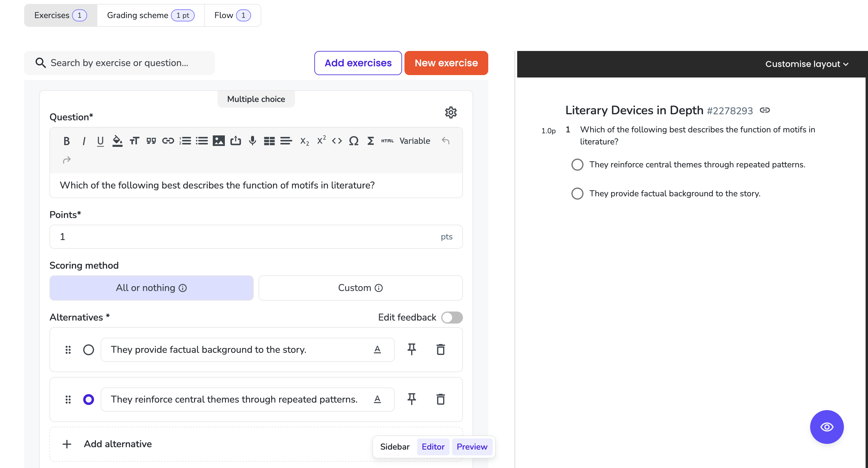Choose preview option 'They reinforce central themes'
Viewport: 868px width, 468px height.
(577, 165)
